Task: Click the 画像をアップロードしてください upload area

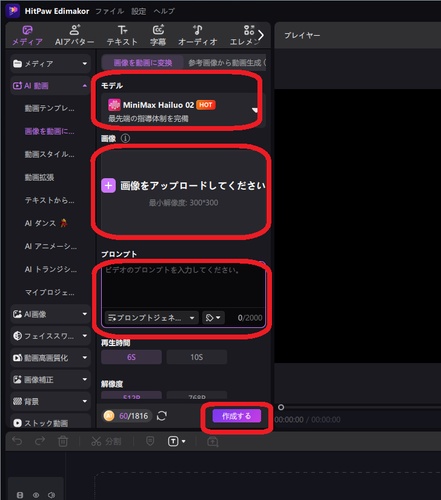Action: (x=183, y=191)
